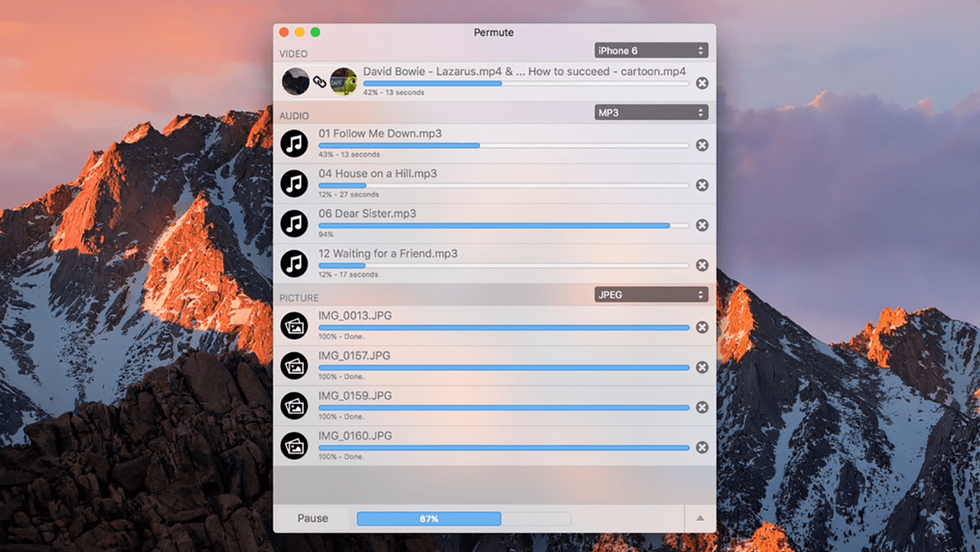Screen dimensions: 980x552
Task: Click the 06 Dear Sister progress bar
Action: tap(504, 225)
